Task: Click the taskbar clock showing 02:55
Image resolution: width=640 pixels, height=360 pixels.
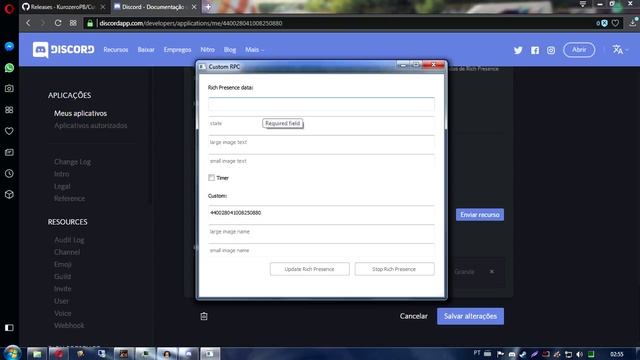Action: point(616,354)
